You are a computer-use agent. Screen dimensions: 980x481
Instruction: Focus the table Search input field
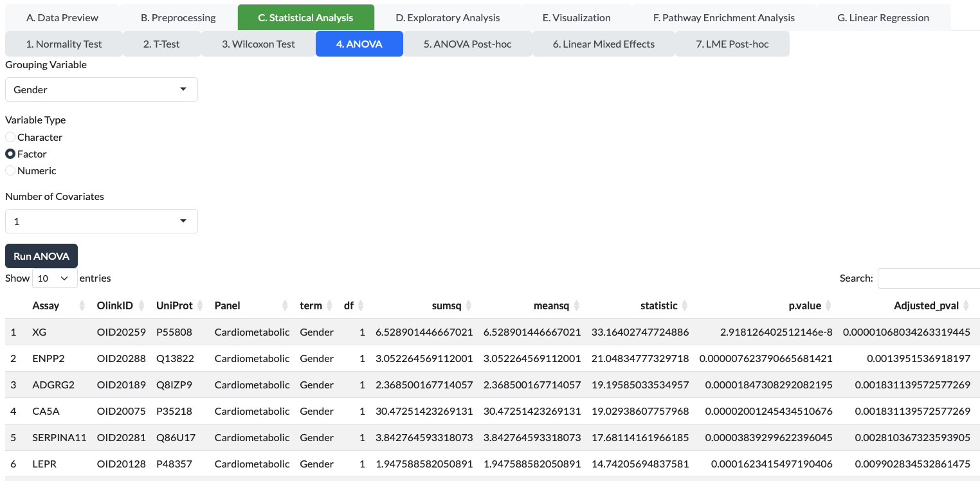[929, 278]
